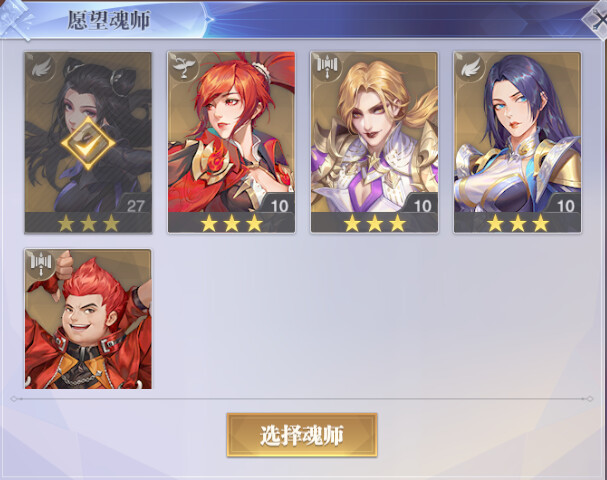Click the three-star rating under the blue-haired woman

pyautogui.click(x=518, y=223)
